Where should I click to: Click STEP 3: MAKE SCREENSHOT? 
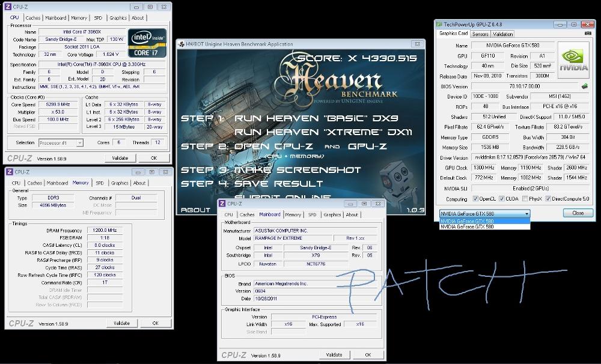tap(270, 170)
